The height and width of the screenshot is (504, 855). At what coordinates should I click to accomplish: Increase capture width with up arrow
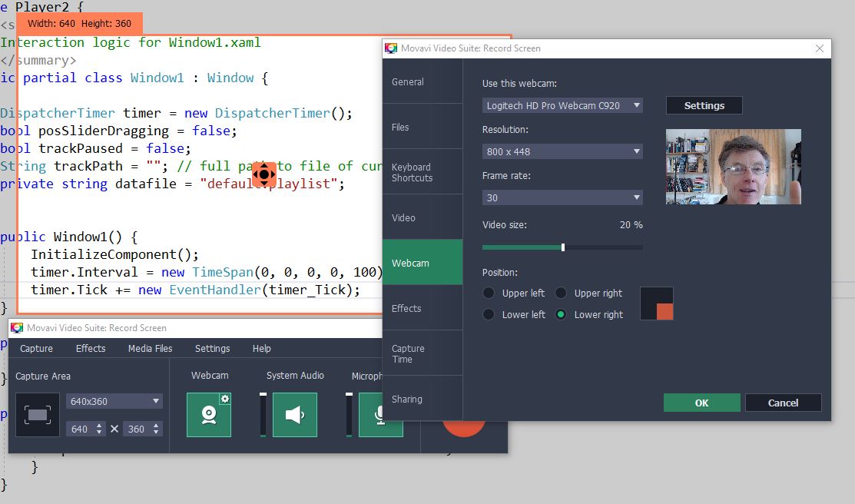[98, 426]
